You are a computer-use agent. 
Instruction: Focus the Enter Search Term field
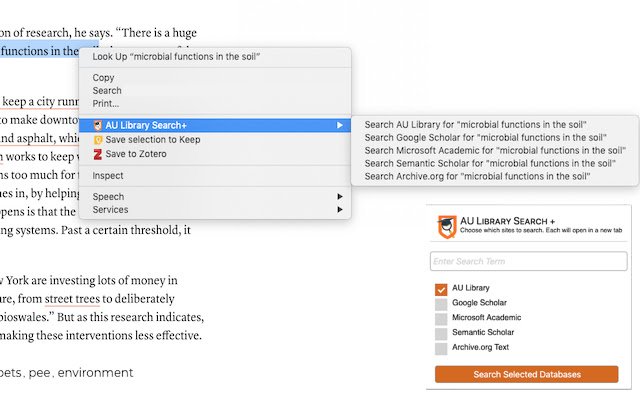coord(528,261)
